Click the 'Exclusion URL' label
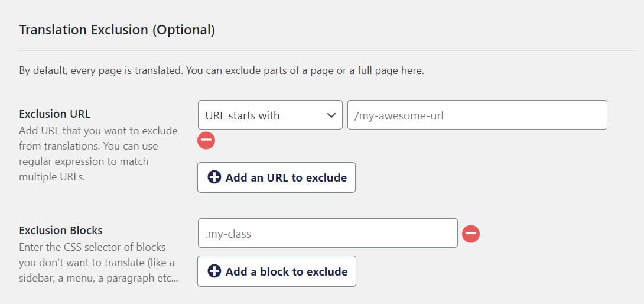Screen dimensions: 644x304 [x=54, y=114]
